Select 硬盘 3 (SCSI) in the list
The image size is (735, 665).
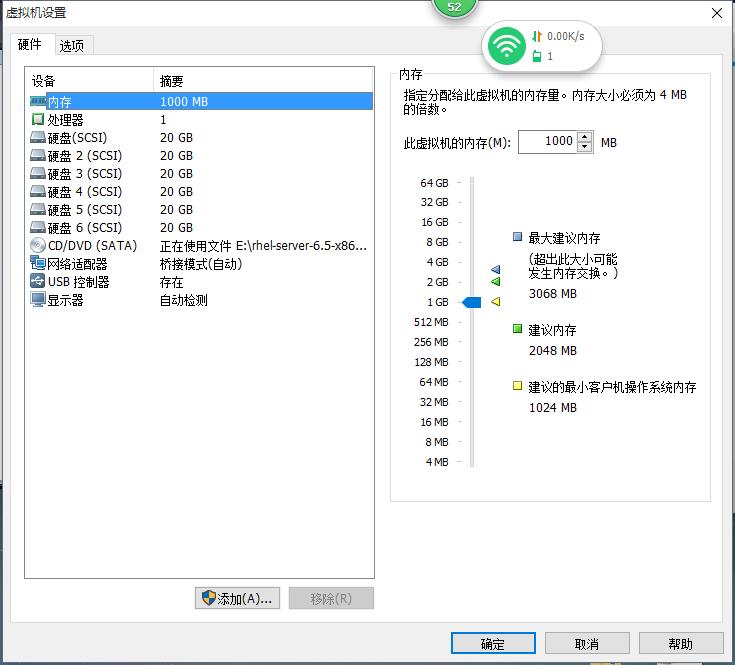point(201,173)
